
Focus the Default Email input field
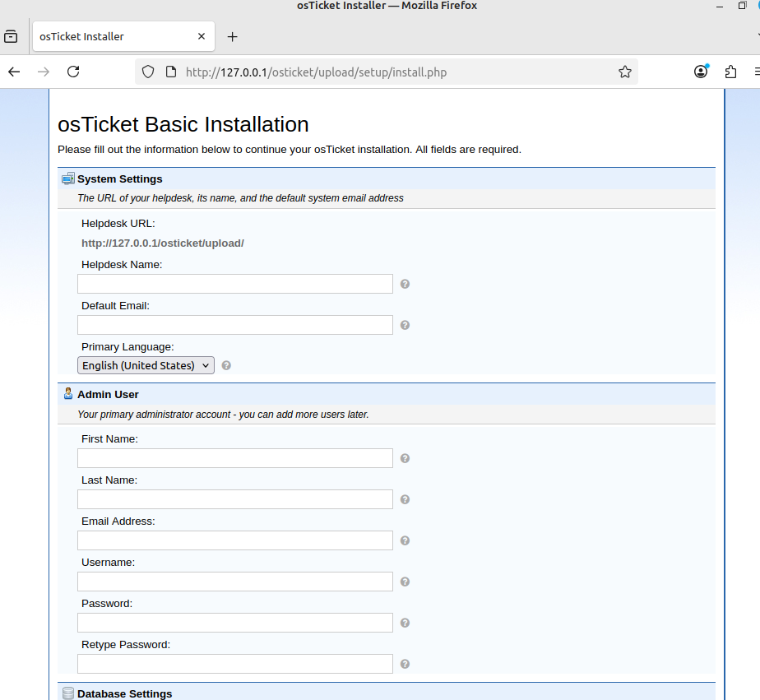click(235, 325)
